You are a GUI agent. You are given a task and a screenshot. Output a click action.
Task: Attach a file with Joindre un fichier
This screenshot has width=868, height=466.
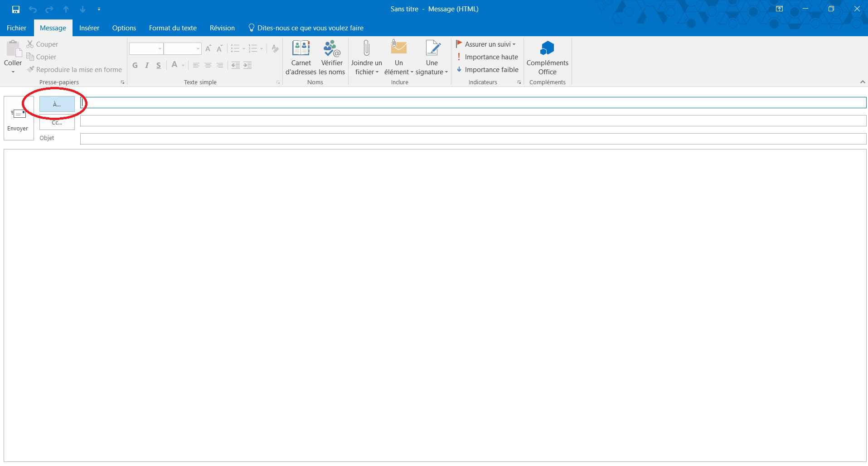coord(366,57)
